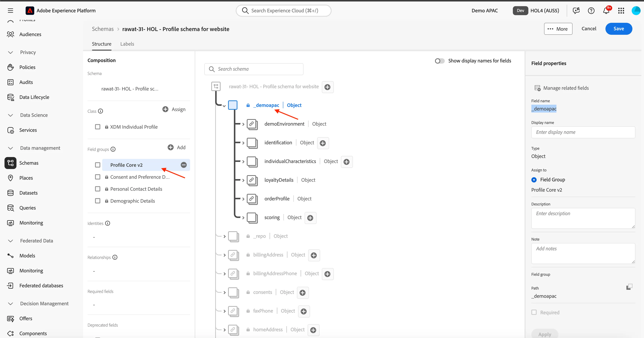
Task: Select the Structure tab
Action: 101,44
